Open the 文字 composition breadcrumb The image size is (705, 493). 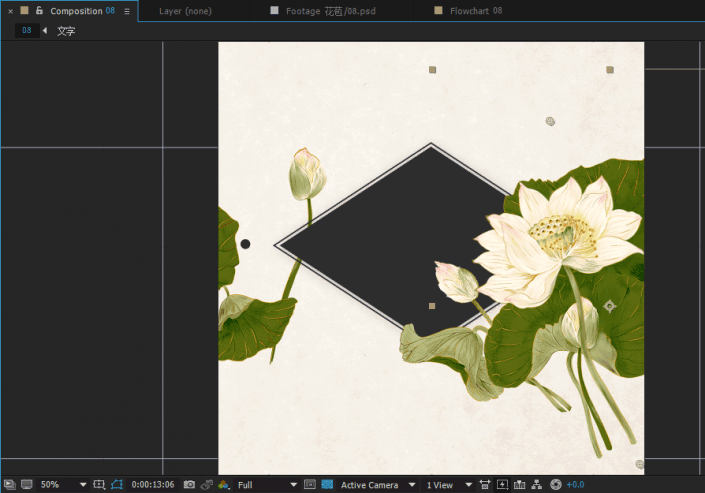[x=66, y=31]
